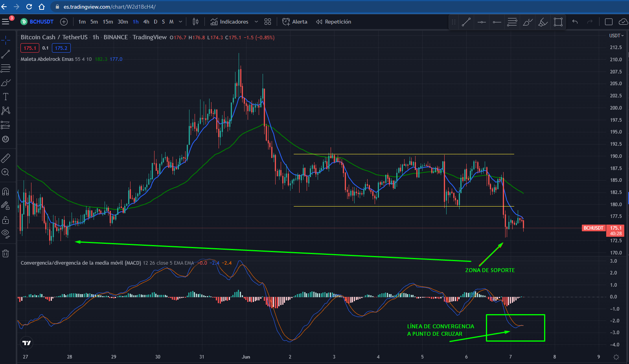Click the Alerta button
The image size is (629, 364).
295,22
